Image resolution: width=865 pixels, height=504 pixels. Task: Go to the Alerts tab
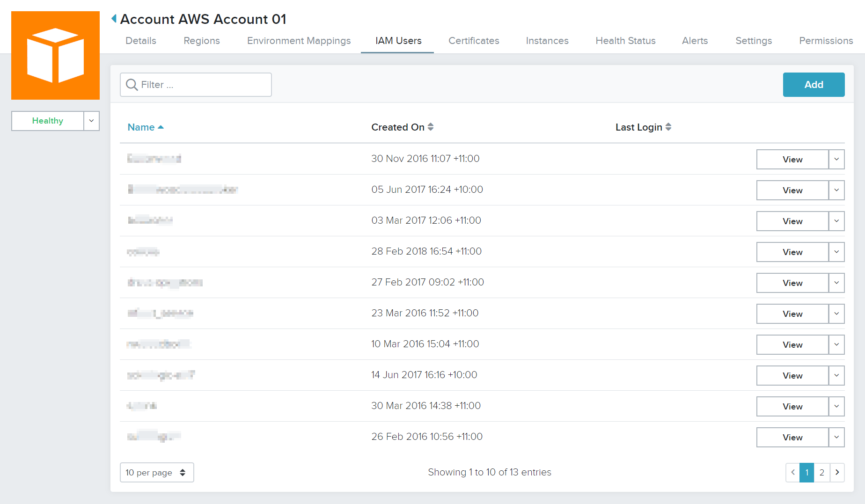tap(695, 41)
